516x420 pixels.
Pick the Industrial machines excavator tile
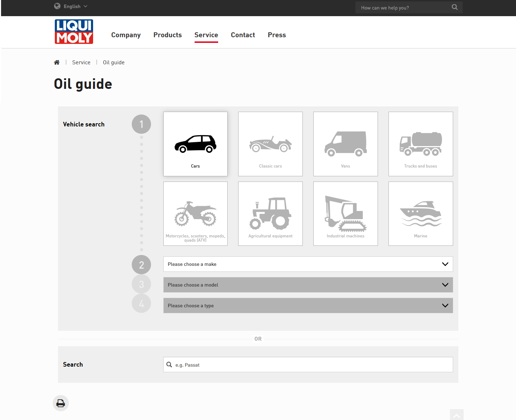345,214
